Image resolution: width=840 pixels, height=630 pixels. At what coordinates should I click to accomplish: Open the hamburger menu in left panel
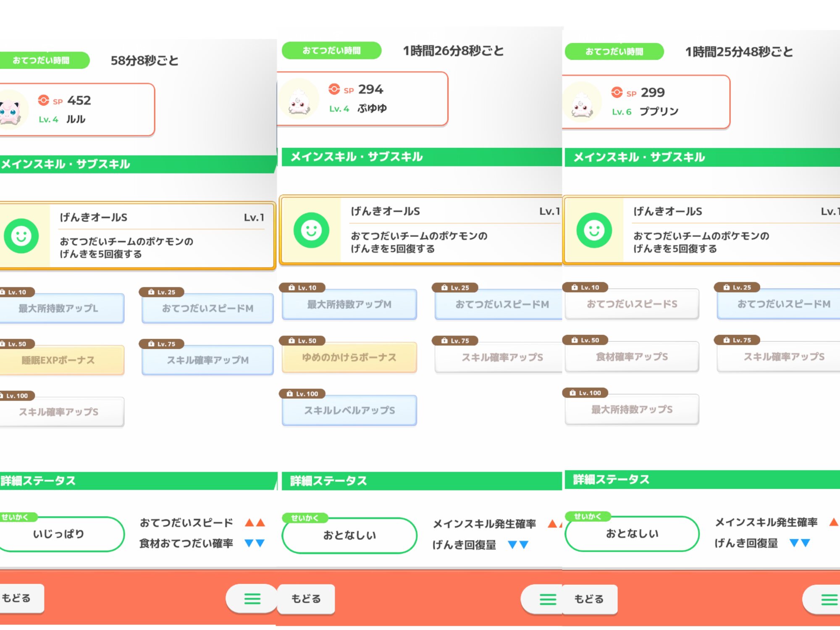pos(252,598)
